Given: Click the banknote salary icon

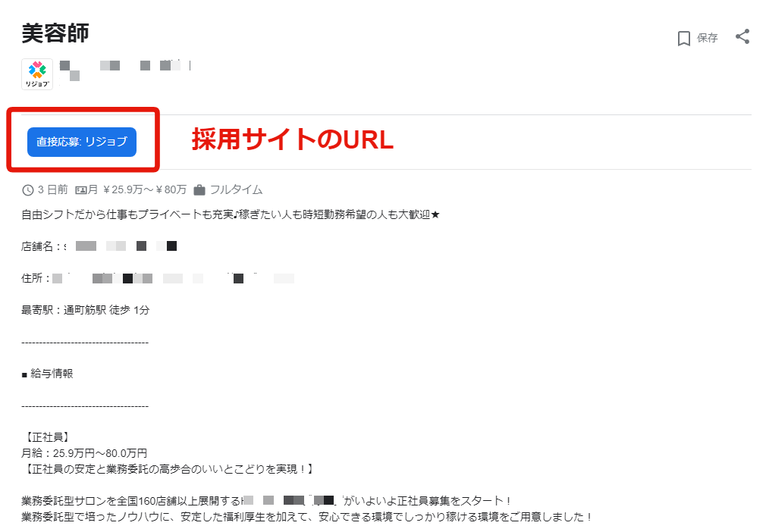Looking at the screenshot, I should [81, 190].
